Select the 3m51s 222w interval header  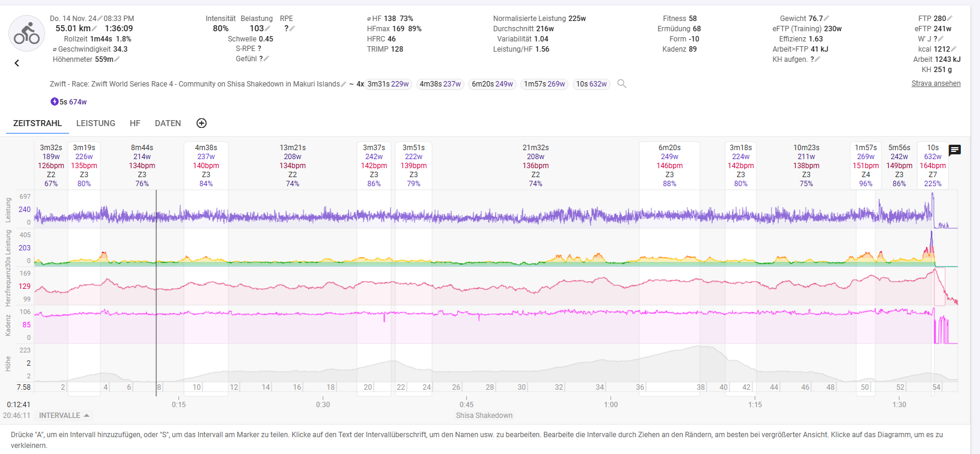[413, 165]
